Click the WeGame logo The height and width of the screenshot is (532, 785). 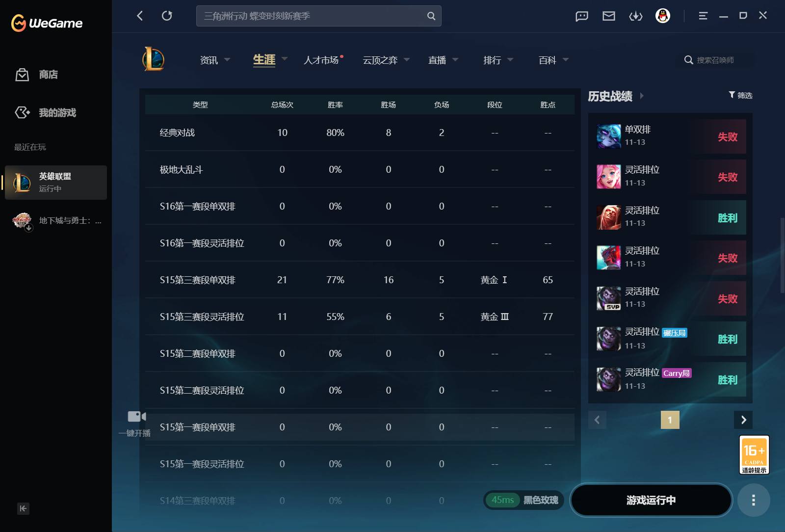click(x=47, y=23)
